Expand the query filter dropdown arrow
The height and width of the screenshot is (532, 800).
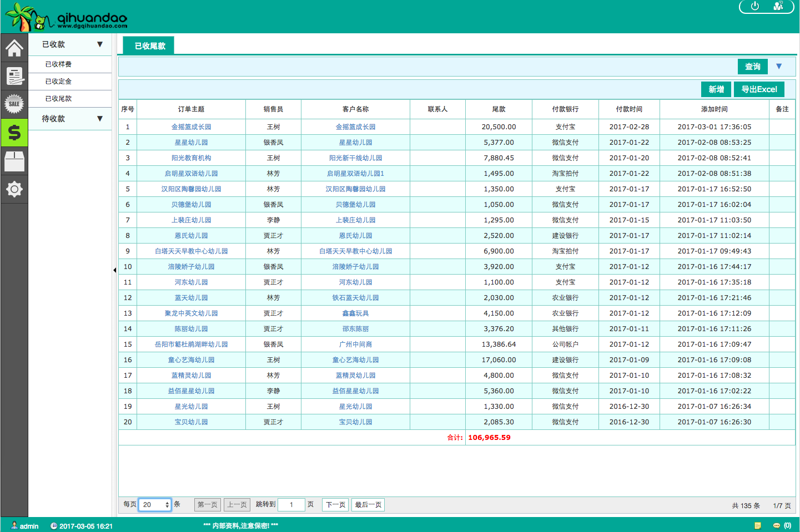pyautogui.click(x=779, y=67)
